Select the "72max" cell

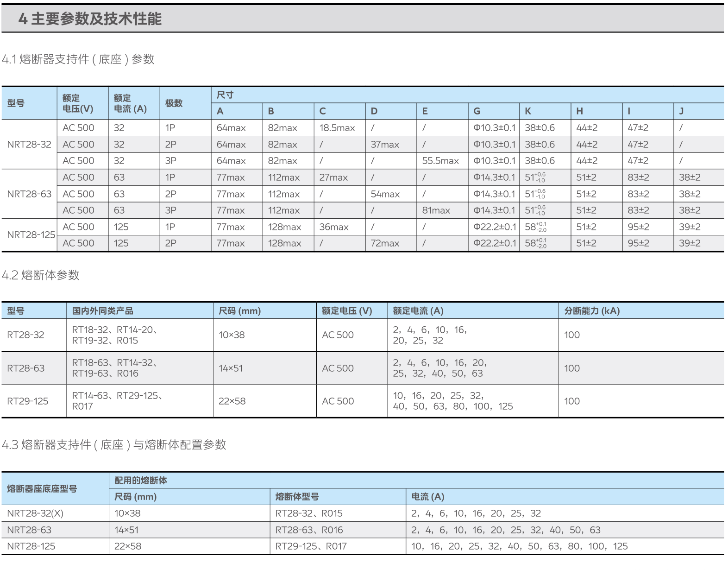click(385, 243)
